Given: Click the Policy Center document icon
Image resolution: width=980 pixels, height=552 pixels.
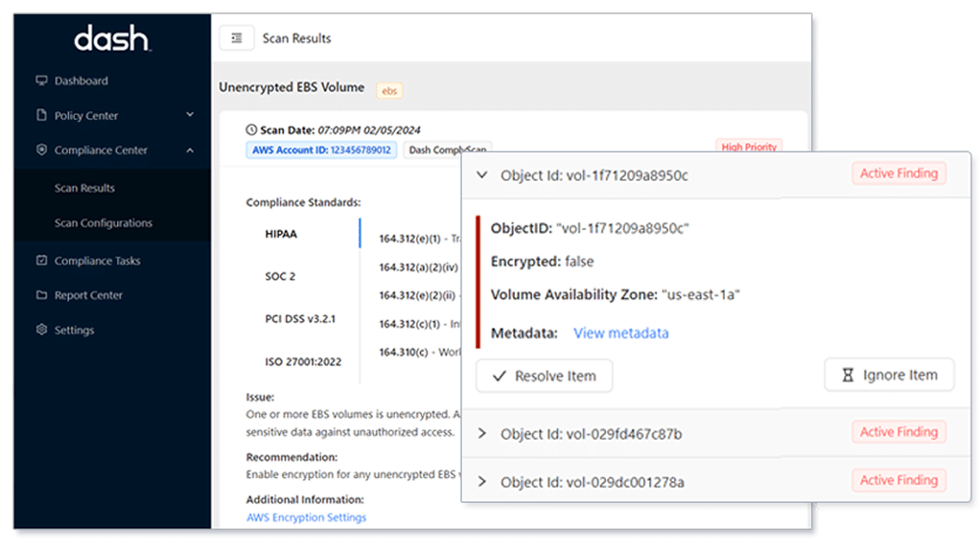Looking at the screenshot, I should pos(41,115).
